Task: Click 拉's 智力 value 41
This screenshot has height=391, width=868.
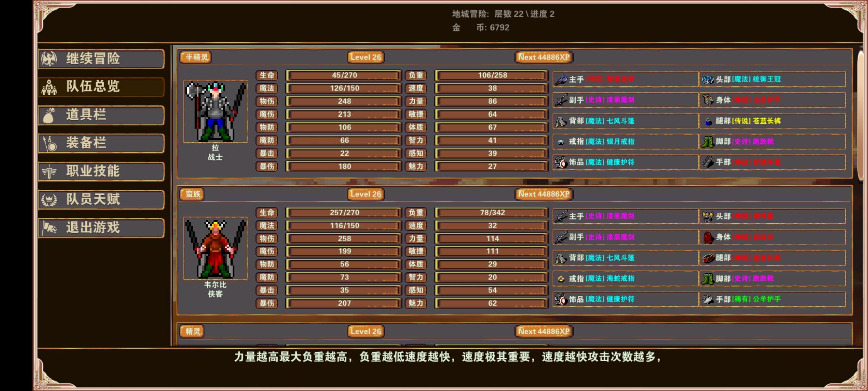Action: coord(492,140)
